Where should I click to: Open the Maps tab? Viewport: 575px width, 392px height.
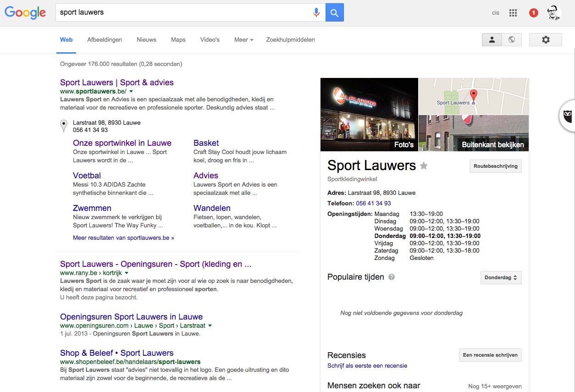click(x=178, y=40)
